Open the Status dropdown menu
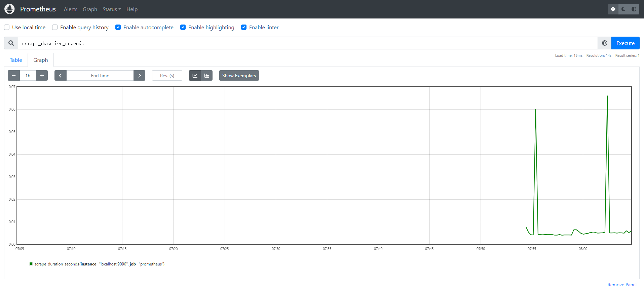Image resolution: width=644 pixels, height=292 pixels. pyautogui.click(x=112, y=9)
